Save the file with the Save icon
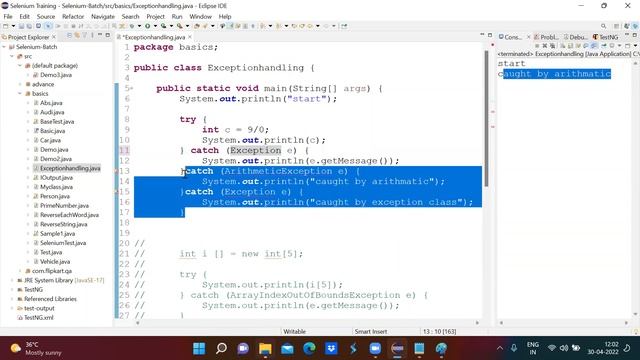 click(x=21, y=26)
